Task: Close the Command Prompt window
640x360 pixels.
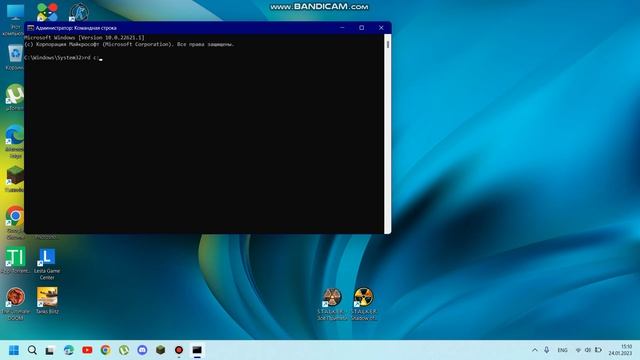Action: (381, 28)
